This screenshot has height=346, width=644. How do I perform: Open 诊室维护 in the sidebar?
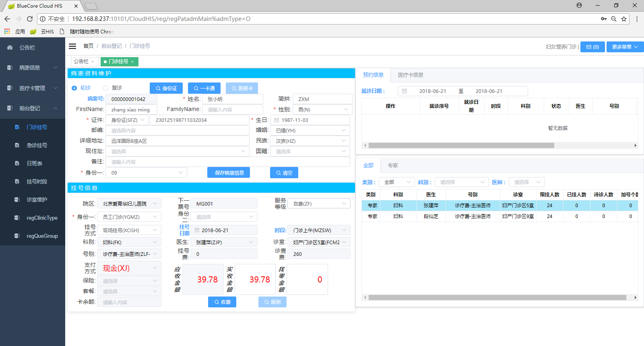click(33, 200)
